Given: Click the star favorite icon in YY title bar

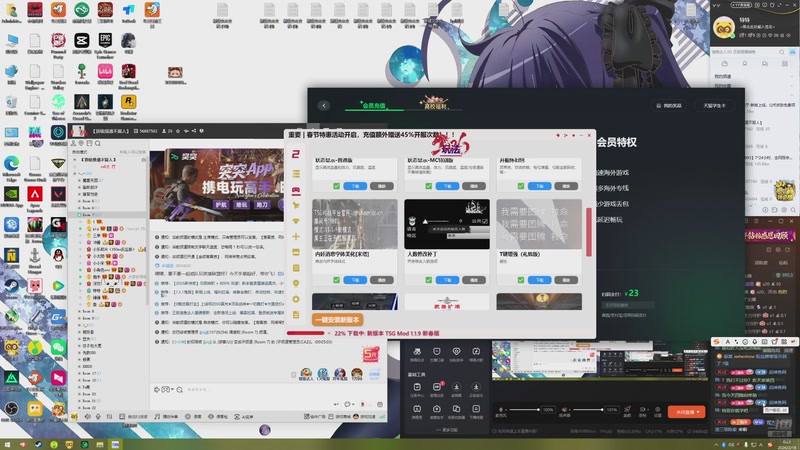Looking at the screenshot, I should tap(178, 131).
